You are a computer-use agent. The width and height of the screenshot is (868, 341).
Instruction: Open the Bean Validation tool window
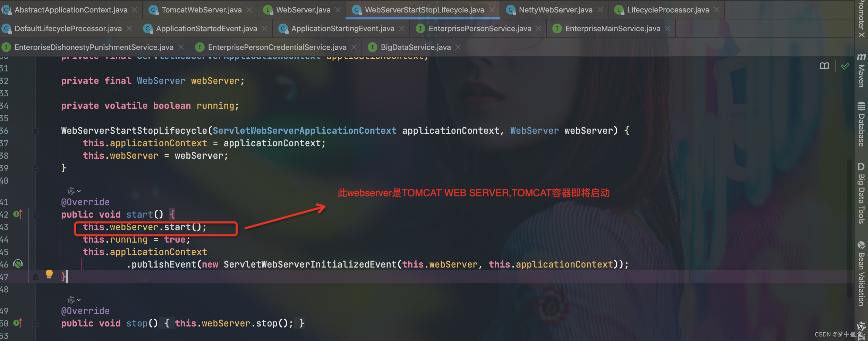click(x=861, y=274)
